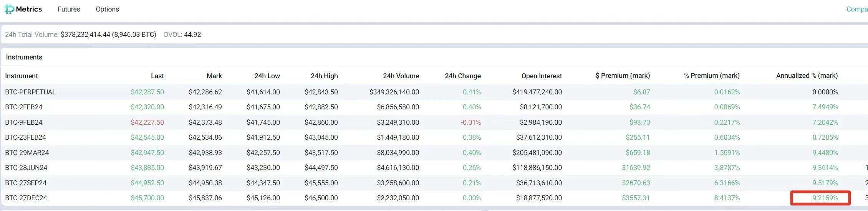Select the BTC-2FEB24 instrument
Image resolution: width=868 pixels, height=211 pixels.
pos(24,107)
